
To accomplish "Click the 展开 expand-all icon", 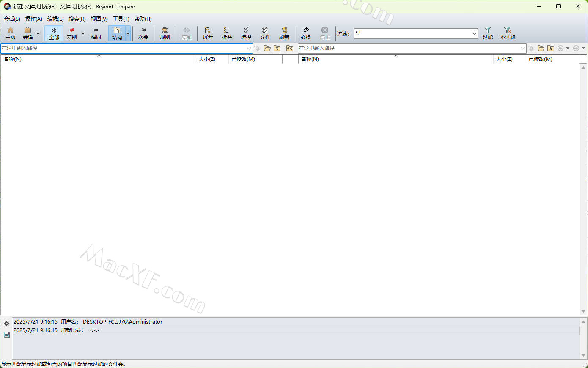I will tap(208, 33).
